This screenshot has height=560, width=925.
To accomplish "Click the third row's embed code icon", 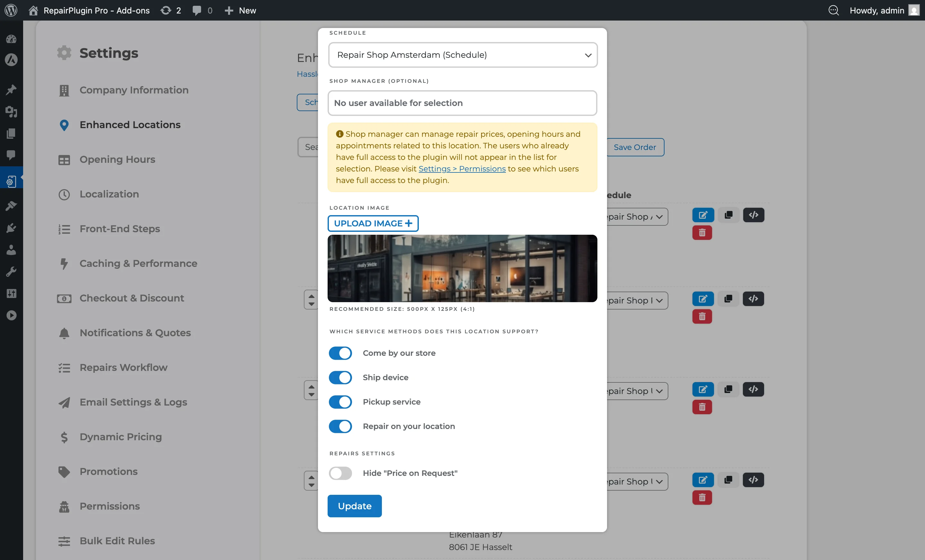I will tap(753, 389).
